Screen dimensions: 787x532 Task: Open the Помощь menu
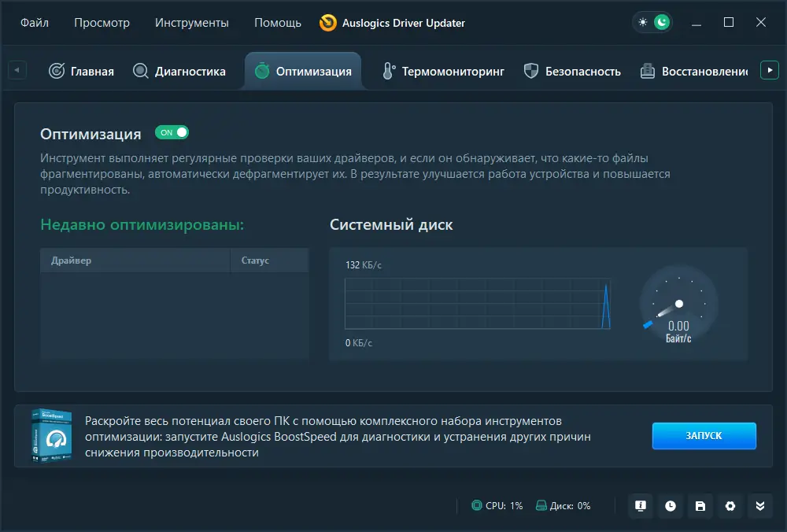pyautogui.click(x=277, y=23)
